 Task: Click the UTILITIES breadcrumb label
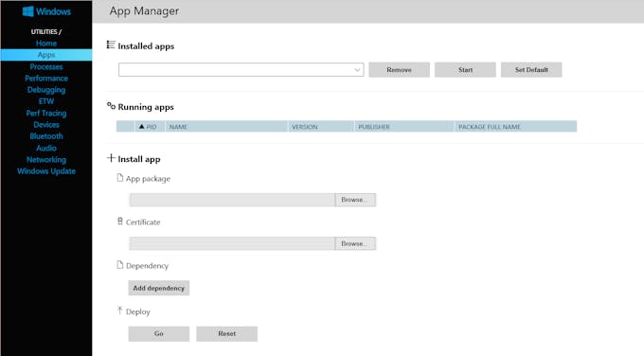(46, 31)
